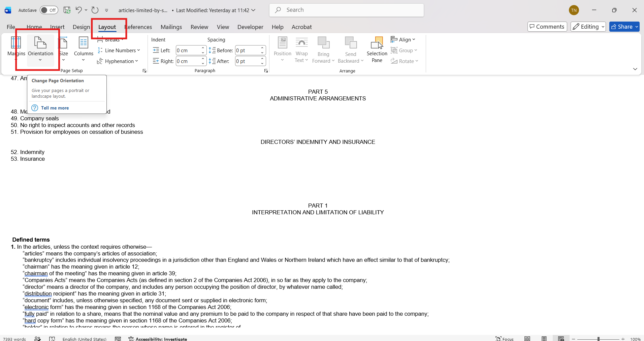Switch to the Insert tab
Viewport: 644px width, 341px height.
click(57, 27)
